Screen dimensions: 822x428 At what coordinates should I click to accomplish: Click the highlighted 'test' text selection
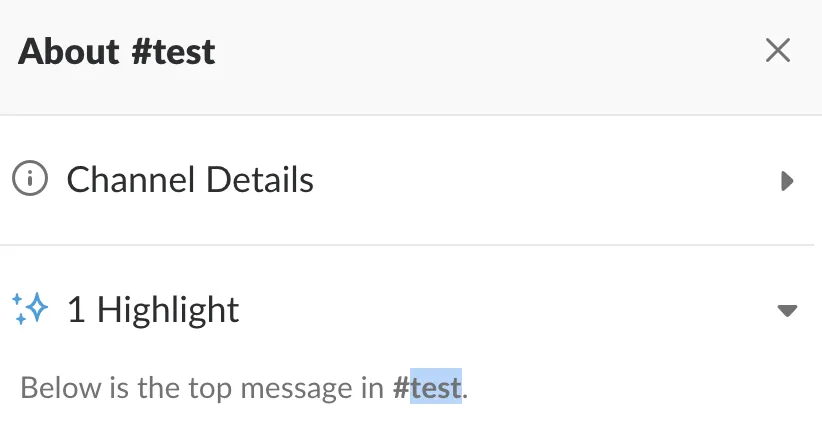point(436,387)
